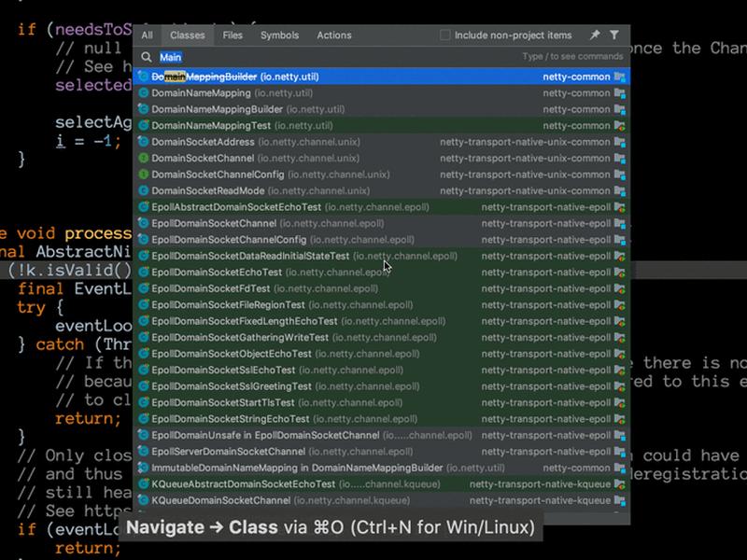Click module icon on DomainNameMappingTest row
This screenshot has height=560, width=747.
tap(619, 126)
